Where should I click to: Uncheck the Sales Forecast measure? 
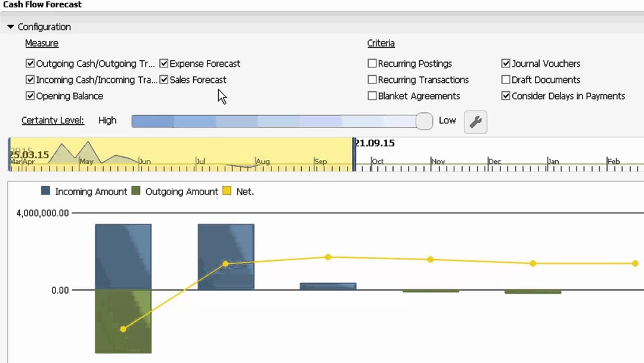164,79
